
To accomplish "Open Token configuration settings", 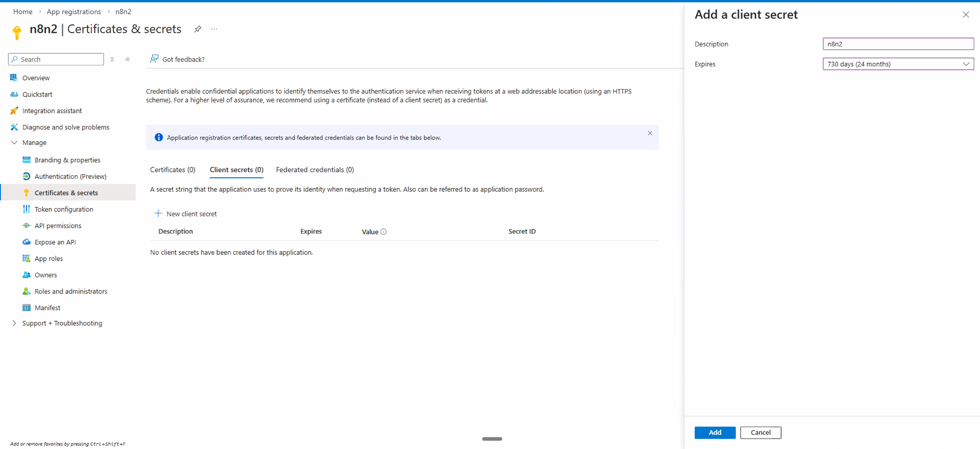I will pos(63,209).
